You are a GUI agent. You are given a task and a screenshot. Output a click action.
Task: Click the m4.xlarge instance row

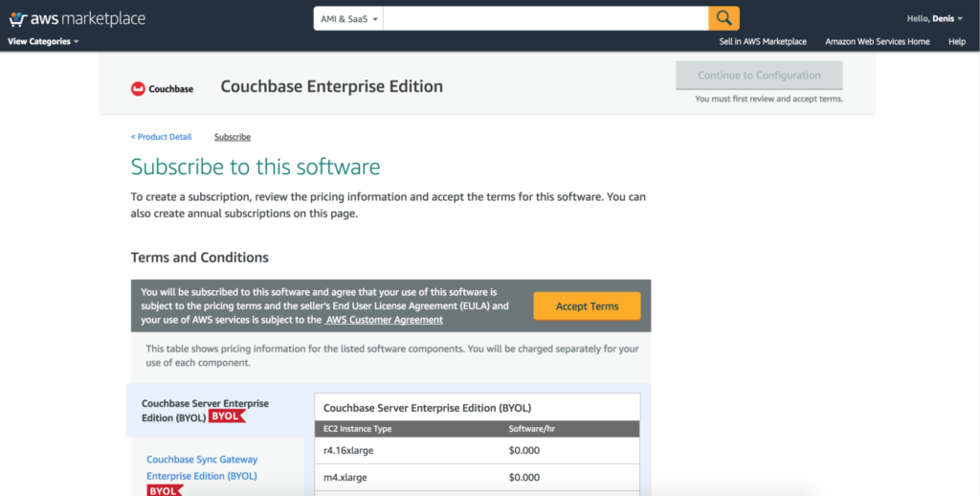pos(478,477)
